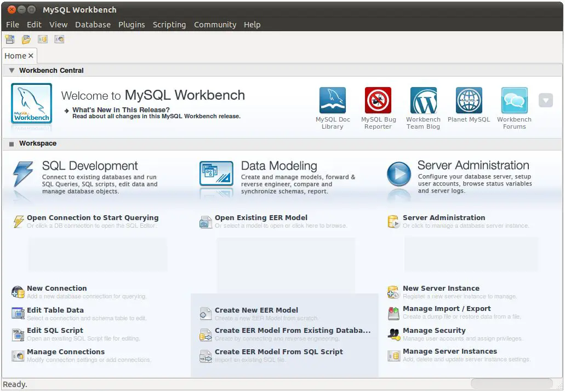Launch the MySQL Bug Reporter icon
565x392 pixels.
point(378,101)
